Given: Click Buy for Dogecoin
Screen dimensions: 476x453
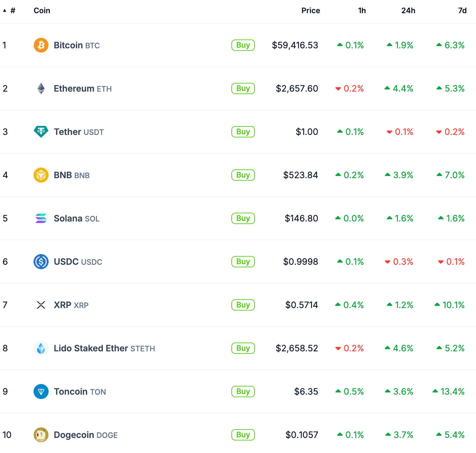Looking at the screenshot, I should [243, 434].
